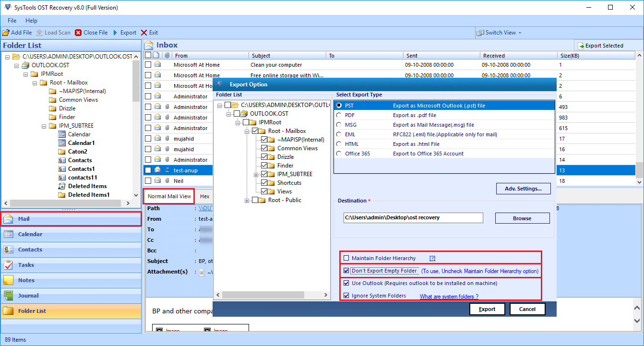The width and height of the screenshot is (644, 346).
Task: Click the Folder List icon at bottom
Action: 8,311
